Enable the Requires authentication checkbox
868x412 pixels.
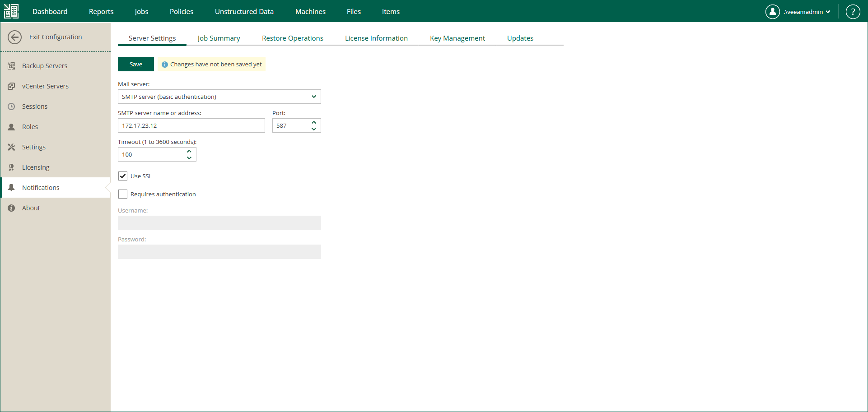click(x=123, y=194)
